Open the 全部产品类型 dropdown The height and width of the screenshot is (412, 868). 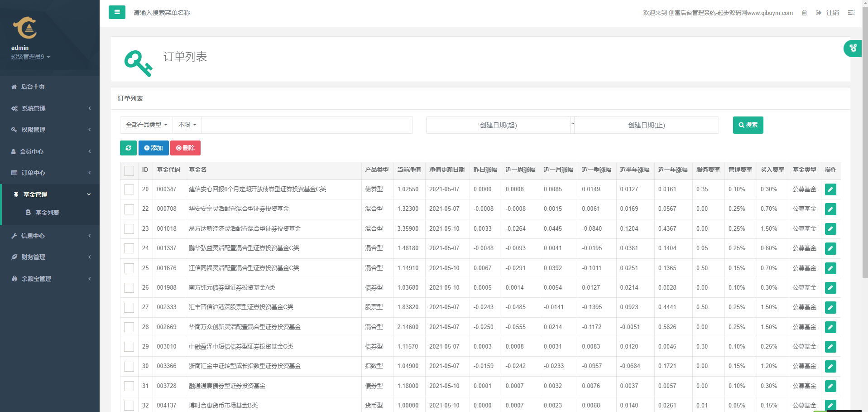pos(146,125)
